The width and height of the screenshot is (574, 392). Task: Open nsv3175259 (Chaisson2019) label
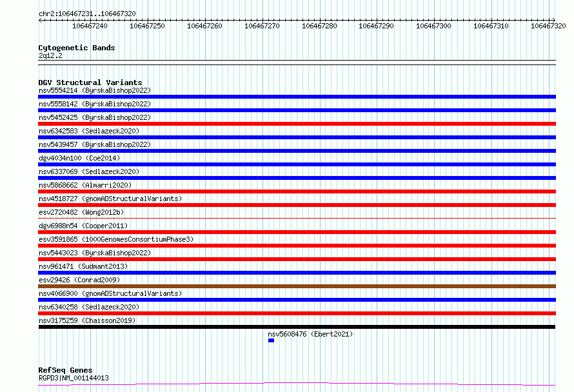point(87,320)
